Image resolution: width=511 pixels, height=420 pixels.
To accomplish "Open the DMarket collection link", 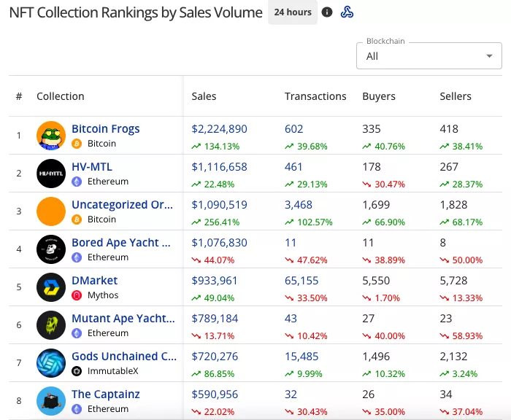I will click(x=94, y=281).
